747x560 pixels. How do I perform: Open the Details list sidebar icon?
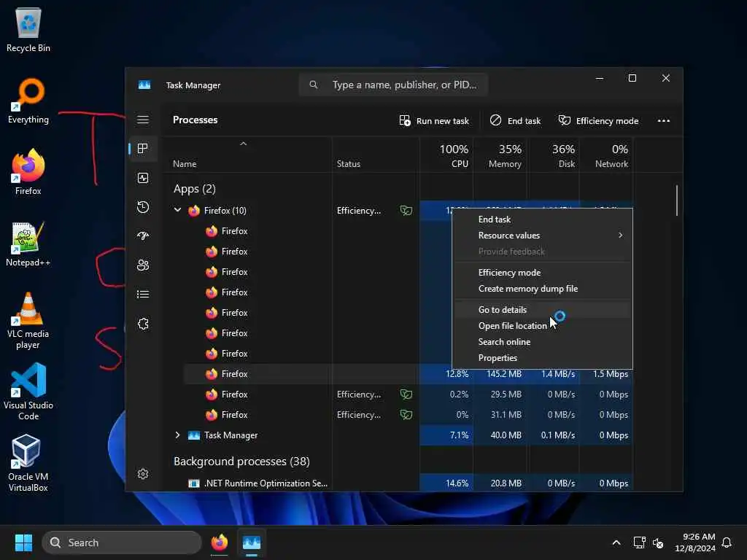[x=143, y=295]
